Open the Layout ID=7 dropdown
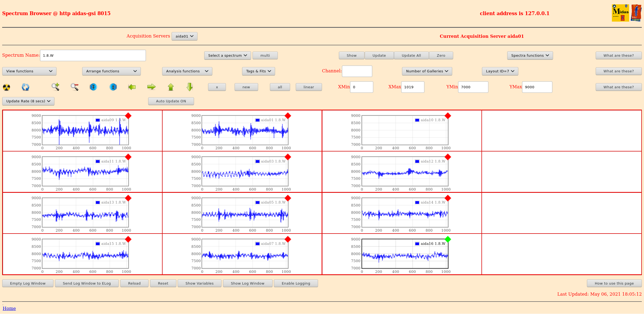644x314 pixels. [500, 71]
